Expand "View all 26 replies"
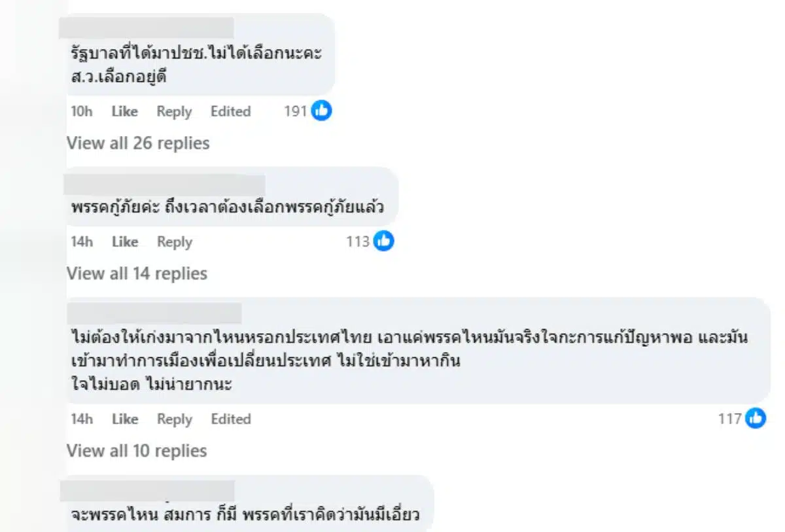 [138, 143]
